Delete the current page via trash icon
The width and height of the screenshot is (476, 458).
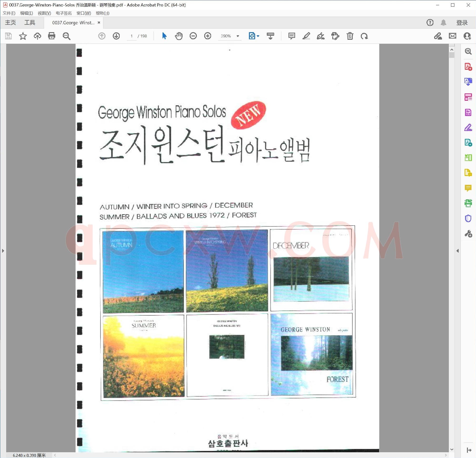(x=350, y=36)
